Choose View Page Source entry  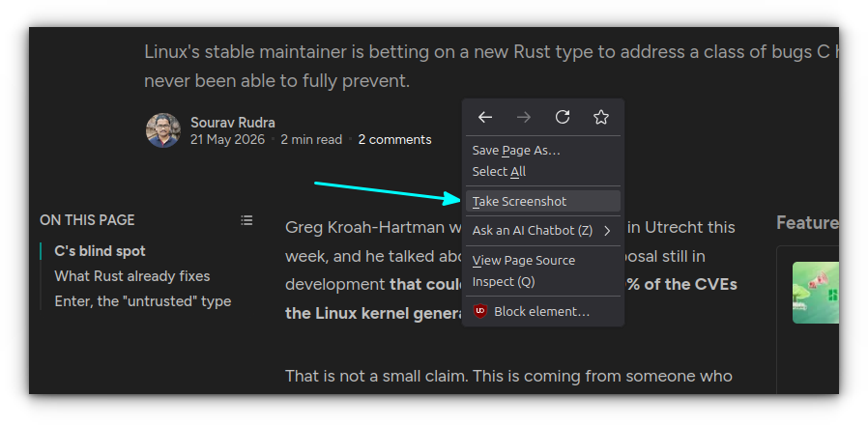coord(543,260)
